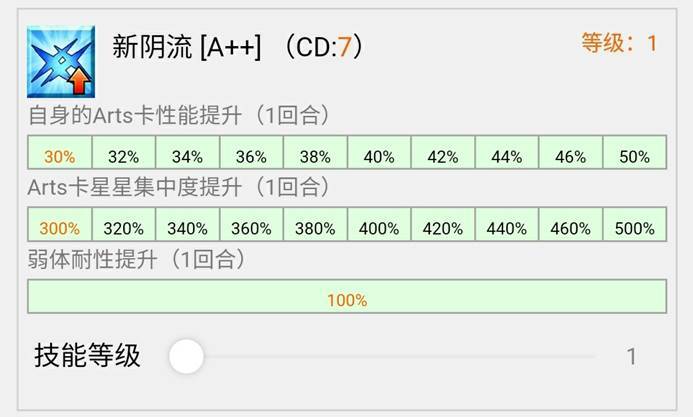Click the 100% debuff resistance bar
Screen dimensions: 693x417
347,296
